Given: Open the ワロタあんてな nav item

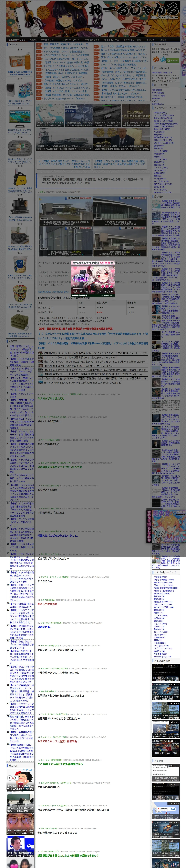Looking at the screenshot, I should pyautogui.click(x=92, y=40).
